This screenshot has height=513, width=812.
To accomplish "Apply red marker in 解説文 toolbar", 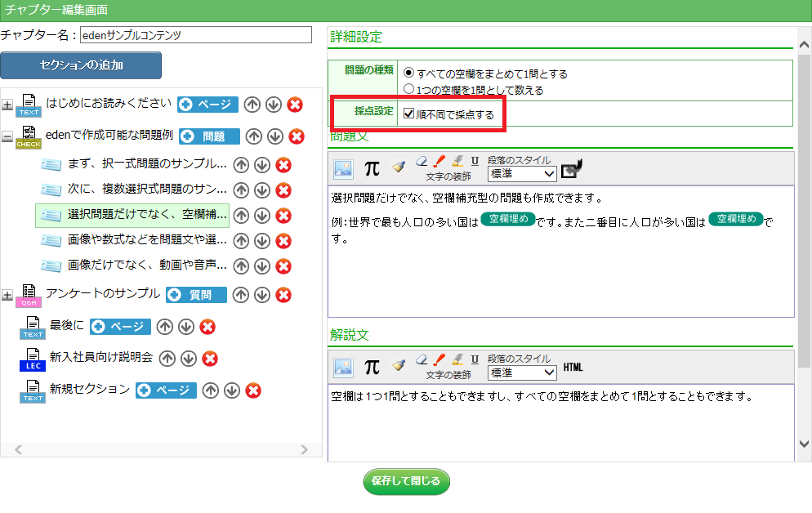I will [x=439, y=359].
